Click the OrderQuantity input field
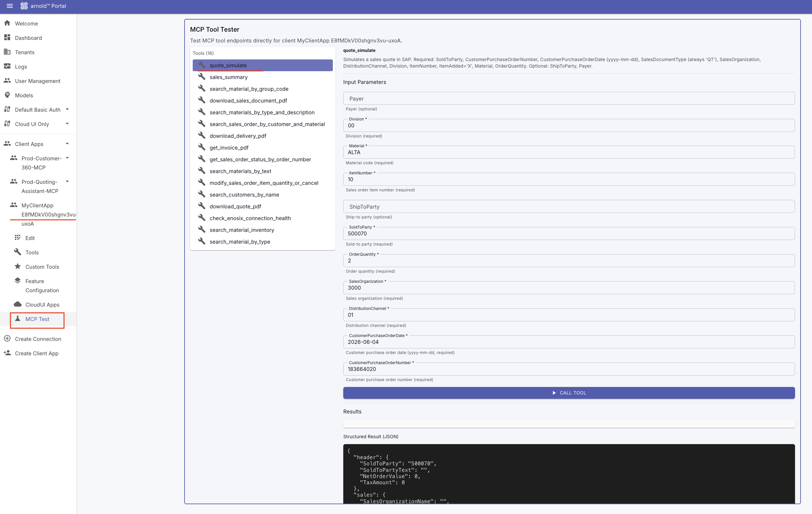Image resolution: width=812 pixels, height=514 pixels. pyautogui.click(x=569, y=261)
